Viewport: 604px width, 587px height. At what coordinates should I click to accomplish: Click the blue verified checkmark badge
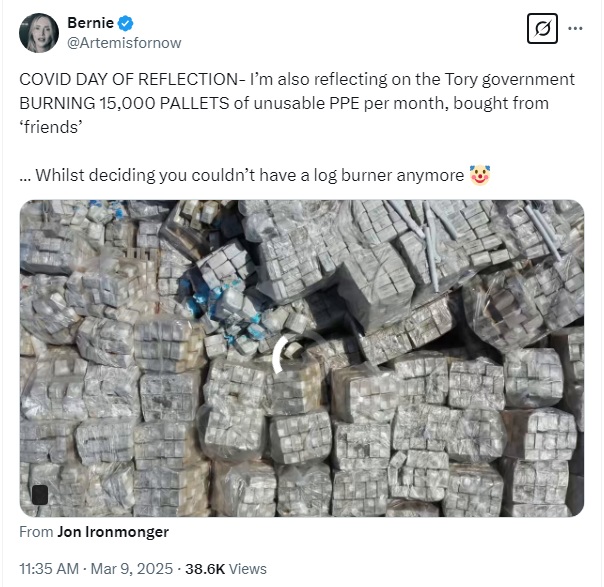click(x=125, y=23)
